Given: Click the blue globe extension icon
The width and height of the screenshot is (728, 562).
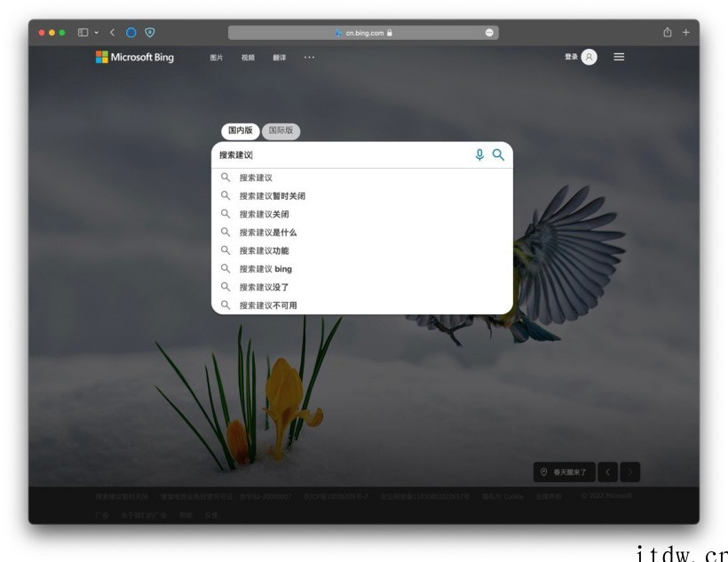Looking at the screenshot, I should pyautogui.click(x=131, y=33).
